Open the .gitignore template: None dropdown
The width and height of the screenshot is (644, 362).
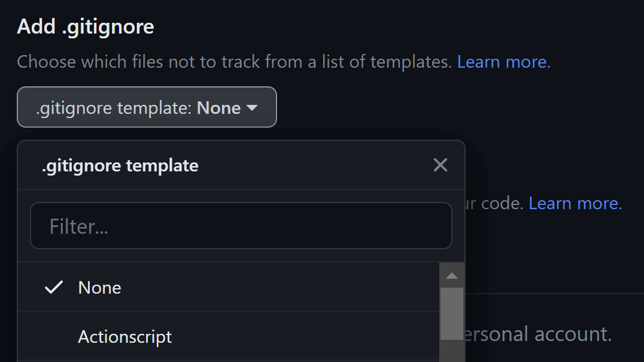(x=147, y=107)
